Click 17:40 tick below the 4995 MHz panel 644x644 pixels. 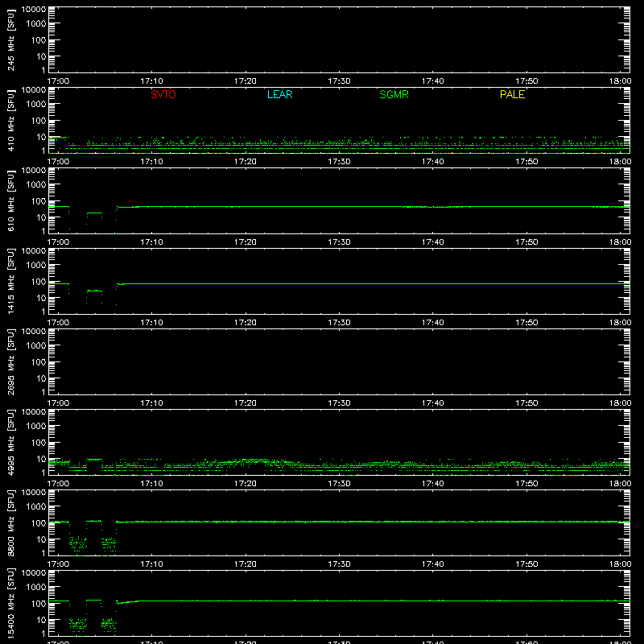tap(433, 484)
